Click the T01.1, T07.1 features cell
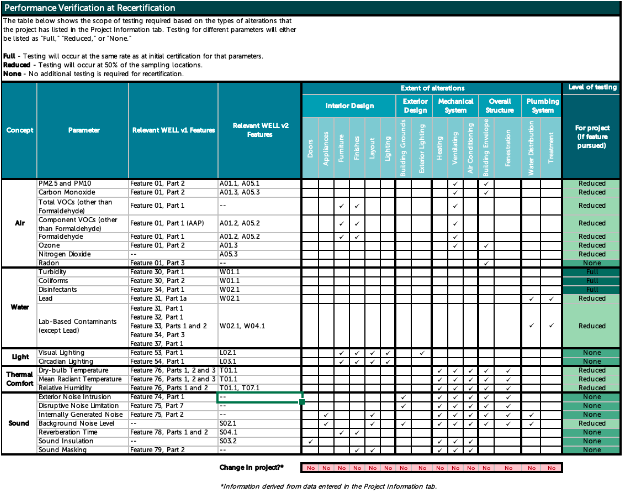 coord(259,388)
